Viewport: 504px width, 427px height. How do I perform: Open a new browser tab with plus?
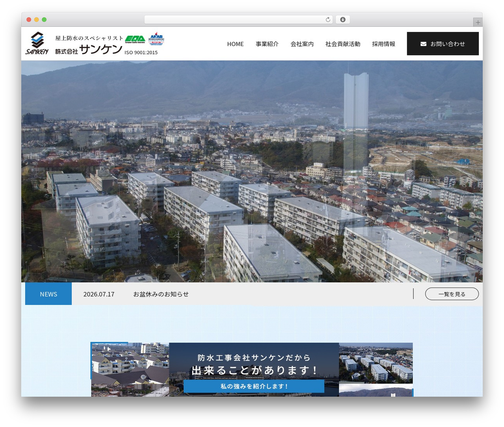(x=478, y=22)
